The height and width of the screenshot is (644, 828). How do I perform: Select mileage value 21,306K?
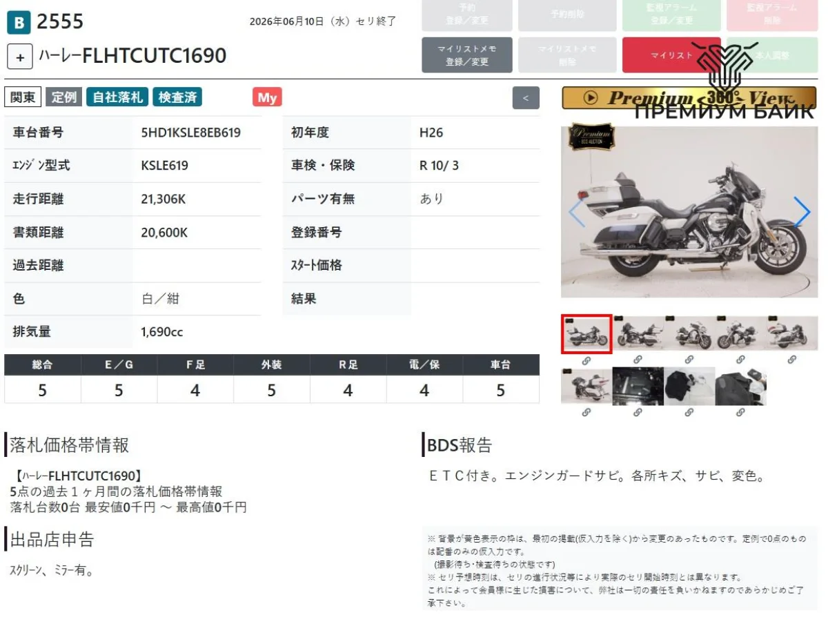[x=164, y=199]
